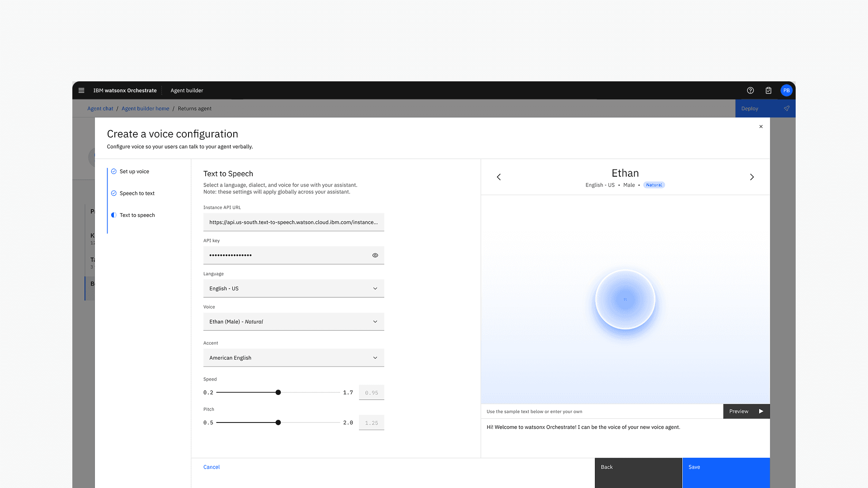Close the voice configuration dialog
Screen dimensions: 868x488
pos(761,127)
